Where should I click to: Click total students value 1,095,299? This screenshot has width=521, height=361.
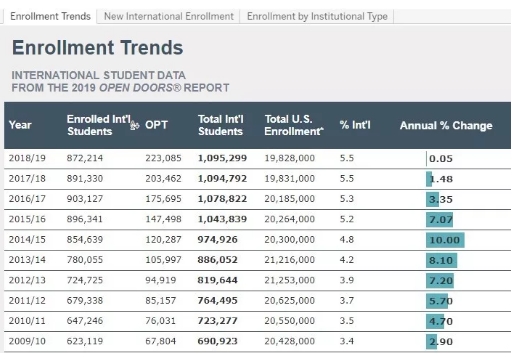click(x=222, y=158)
